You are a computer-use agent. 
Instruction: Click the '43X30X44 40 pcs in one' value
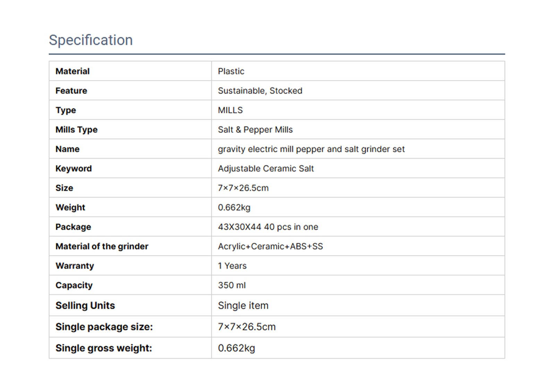268,227
